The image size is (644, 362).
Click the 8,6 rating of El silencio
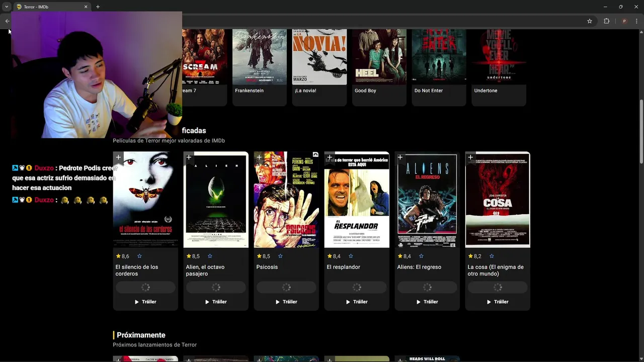coord(122,256)
